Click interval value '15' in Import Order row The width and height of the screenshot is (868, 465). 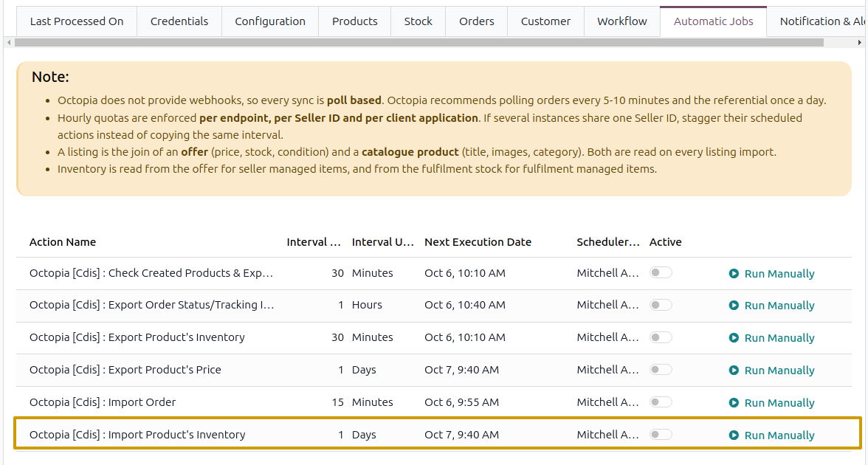pyautogui.click(x=338, y=402)
